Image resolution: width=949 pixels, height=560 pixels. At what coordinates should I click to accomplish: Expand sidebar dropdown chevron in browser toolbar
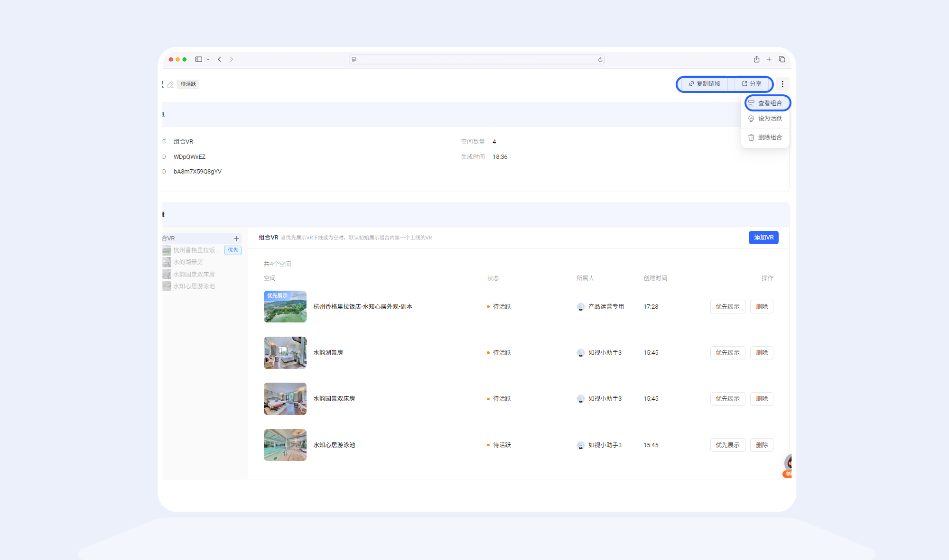pyautogui.click(x=208, y=60)
